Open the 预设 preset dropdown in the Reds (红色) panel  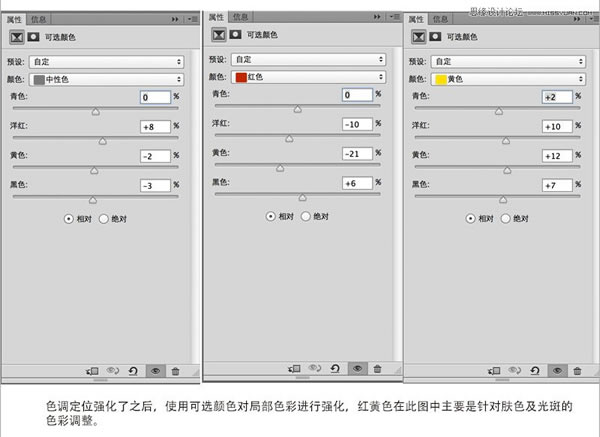308,60
